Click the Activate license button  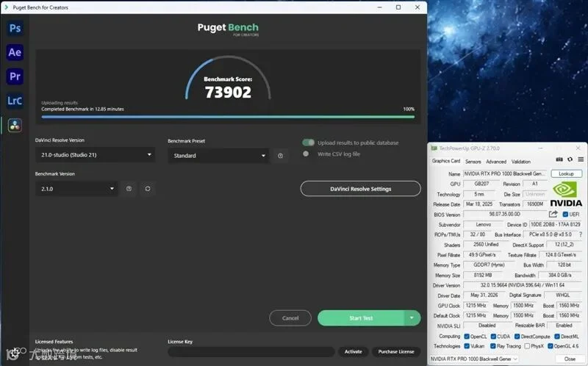(x=354, y=351)
